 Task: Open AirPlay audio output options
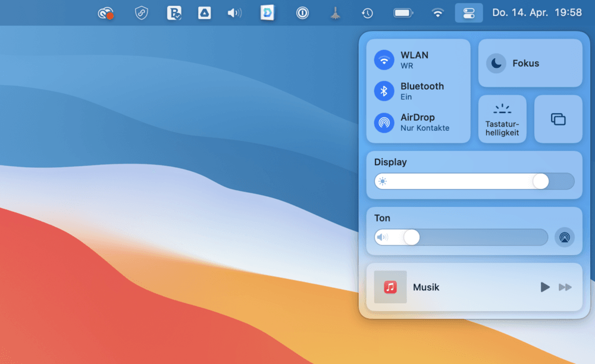(565, 237)
